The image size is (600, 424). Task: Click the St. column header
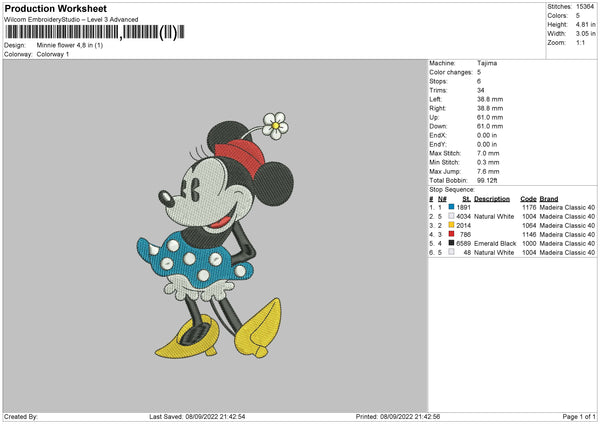[x=466, y=198]
